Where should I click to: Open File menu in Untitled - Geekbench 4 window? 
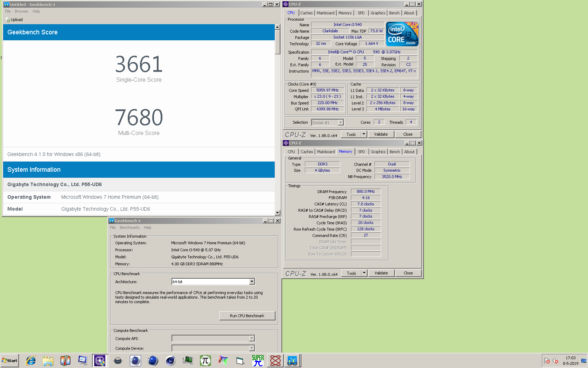pyautogui.click(x=8, y=11)
